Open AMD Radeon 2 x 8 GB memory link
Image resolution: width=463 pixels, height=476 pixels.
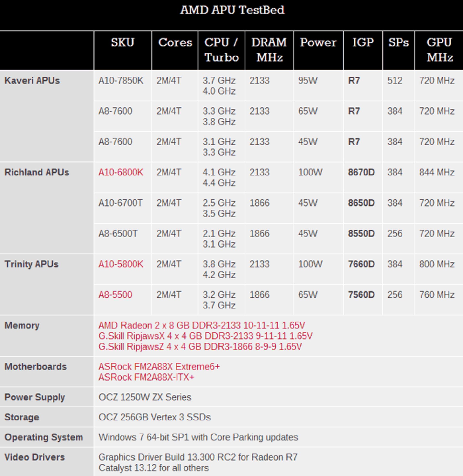pyautogui.click(x=201, y=325)
